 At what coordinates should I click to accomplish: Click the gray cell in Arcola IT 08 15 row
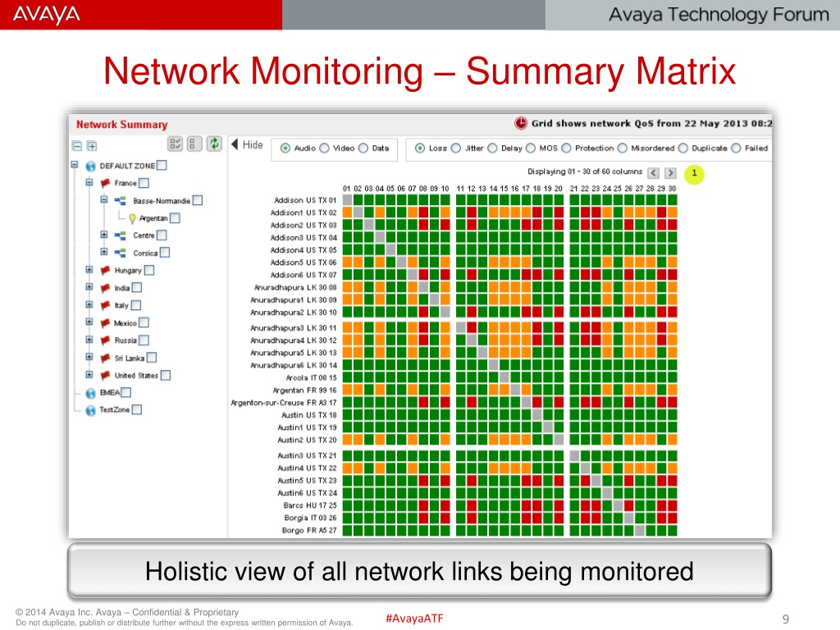(504, 377)
